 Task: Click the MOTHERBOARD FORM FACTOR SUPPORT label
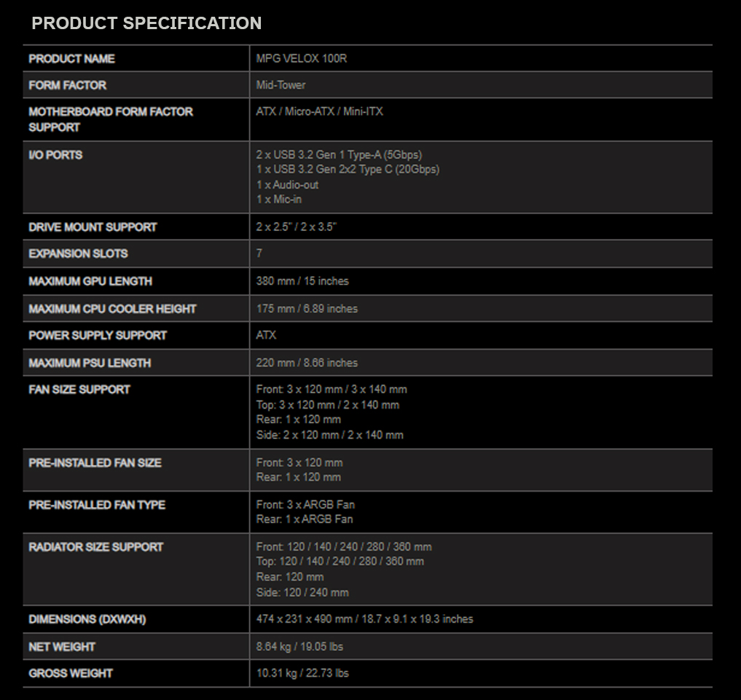coord(111,119)
